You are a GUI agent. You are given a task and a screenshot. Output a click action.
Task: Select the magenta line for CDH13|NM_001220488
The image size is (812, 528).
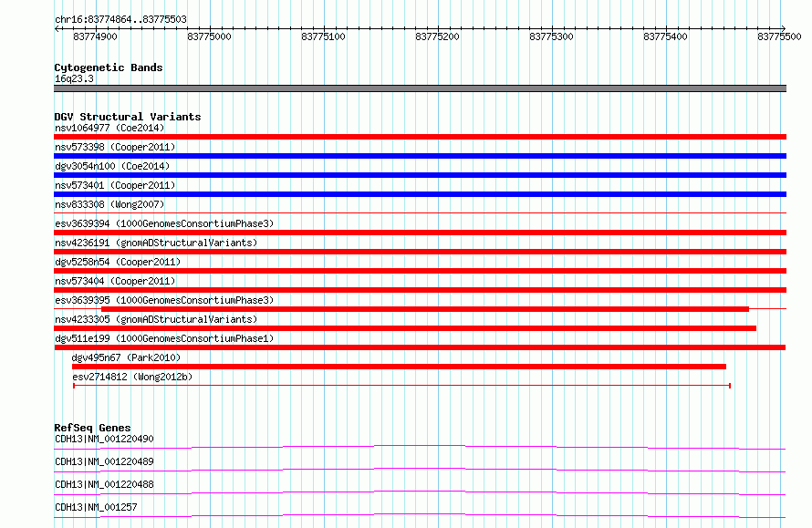420,492
